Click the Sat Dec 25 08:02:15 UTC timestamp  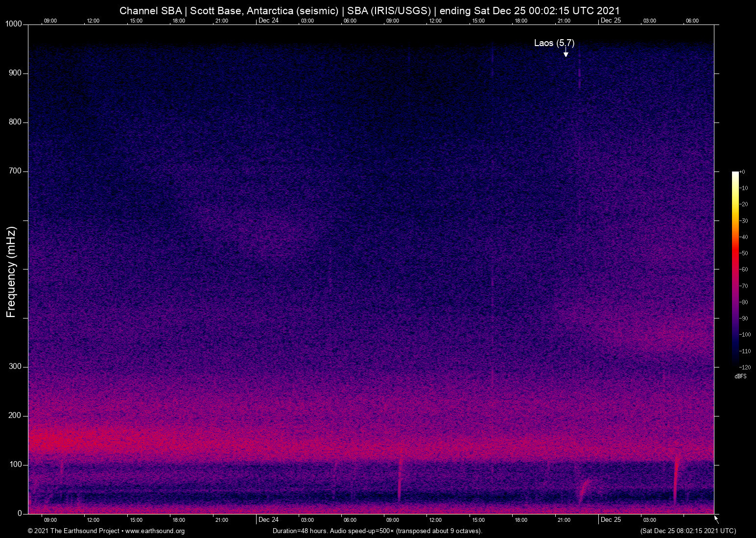[x=687, y=531]
